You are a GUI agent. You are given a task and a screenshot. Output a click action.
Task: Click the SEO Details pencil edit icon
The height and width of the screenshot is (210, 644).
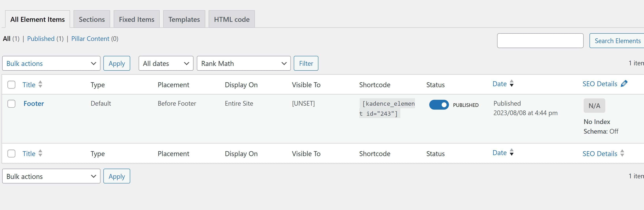coord(624,84)
